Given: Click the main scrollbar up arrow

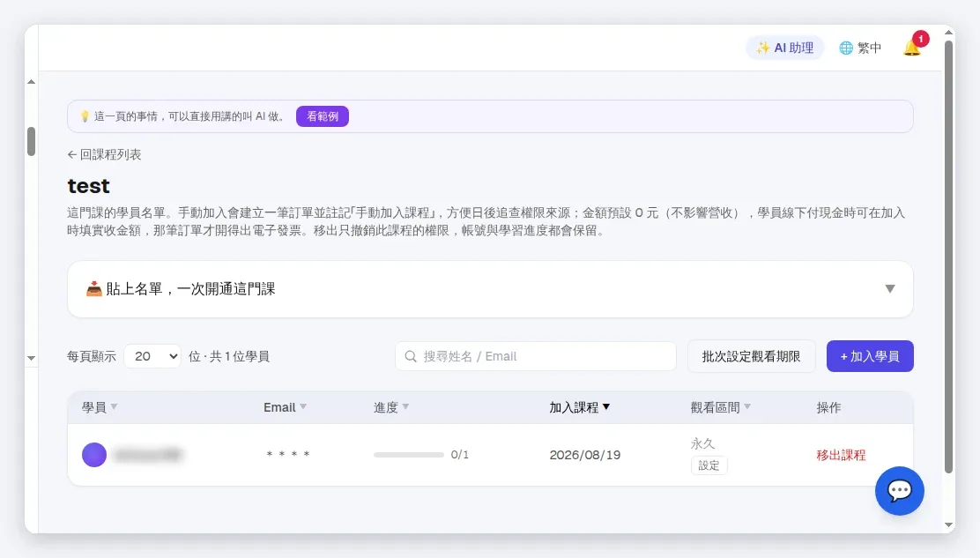Looking at the screenshot, I should point(949,32).
